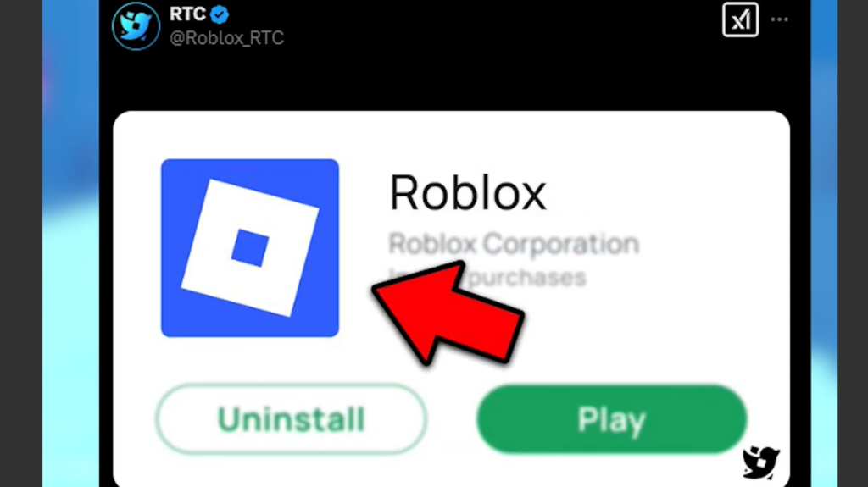
Task: Open the Roblox Corporation developer link
Action: 514,244
